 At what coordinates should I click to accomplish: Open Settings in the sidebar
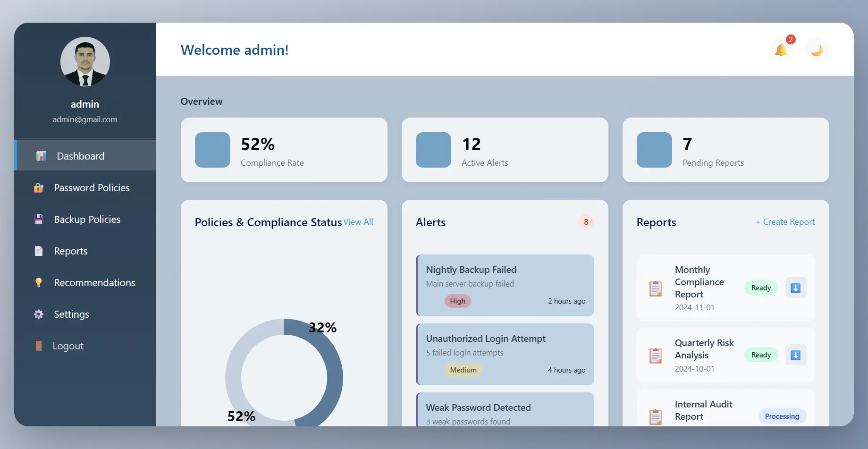click(x=71, y=314)
